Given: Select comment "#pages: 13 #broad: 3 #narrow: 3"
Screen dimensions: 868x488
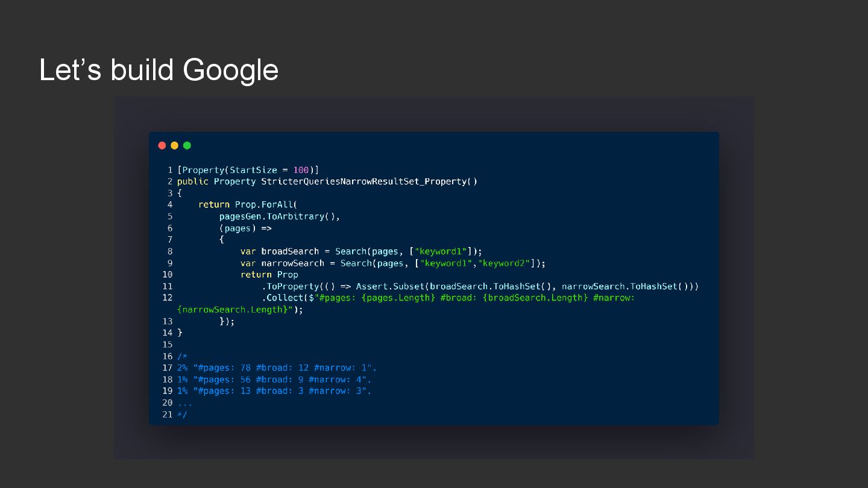Looking at the screenshot, I should (x=280, y=391).
